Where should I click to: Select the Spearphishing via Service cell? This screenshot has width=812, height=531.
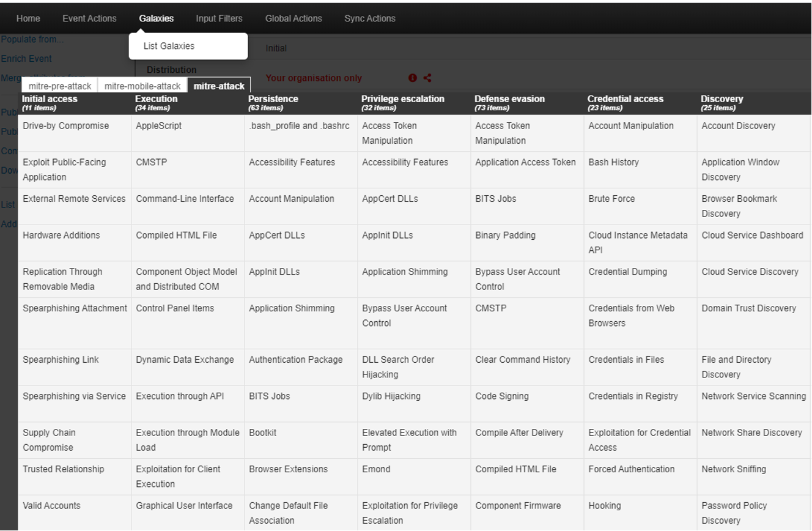[x=75, y=404]
